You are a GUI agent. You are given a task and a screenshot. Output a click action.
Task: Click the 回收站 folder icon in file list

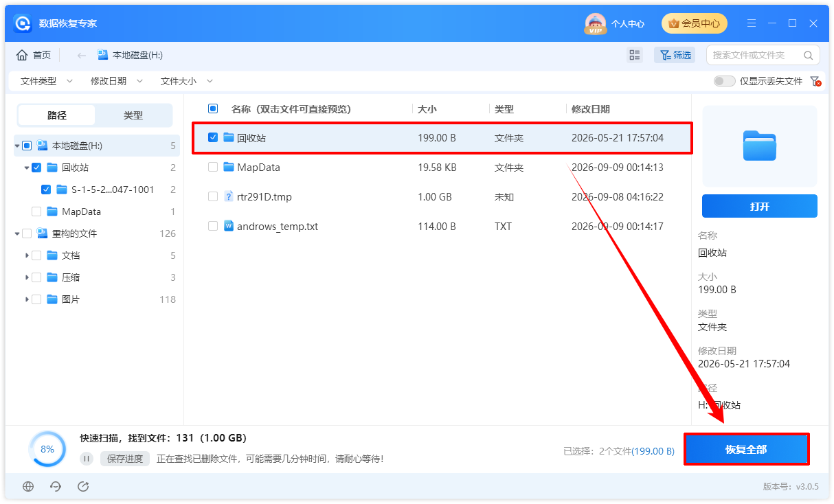coord(229,138)
